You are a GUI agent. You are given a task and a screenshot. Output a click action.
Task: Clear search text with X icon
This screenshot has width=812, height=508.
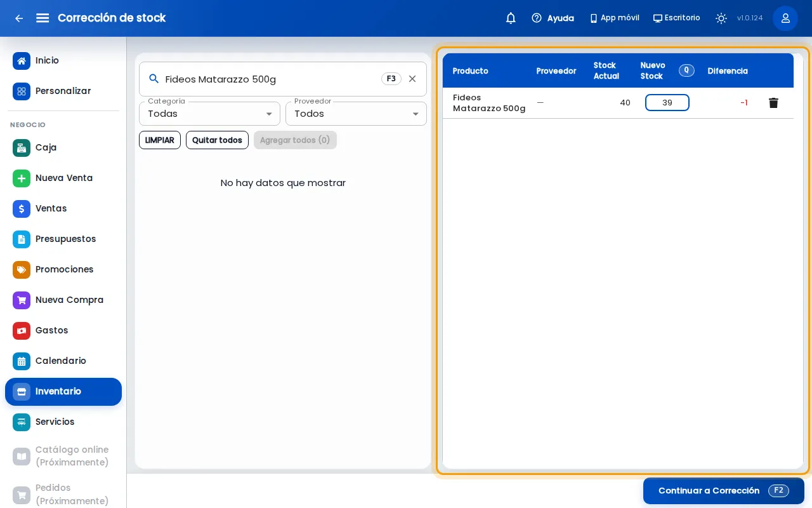pos(412,79)
